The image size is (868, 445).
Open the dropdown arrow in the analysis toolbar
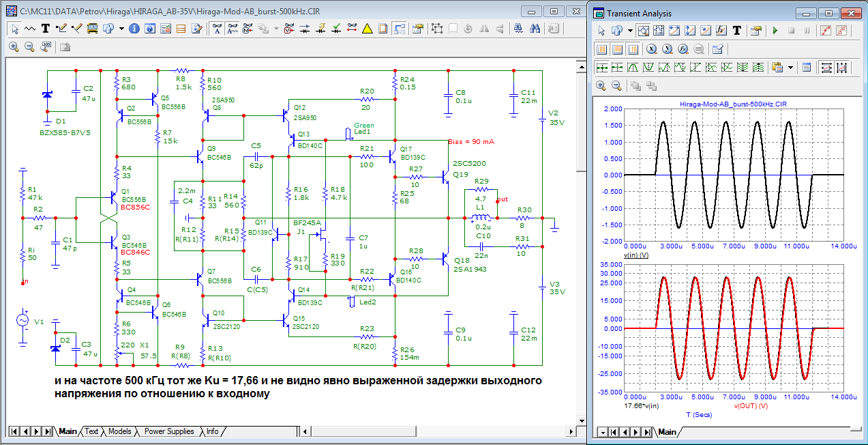[631, 31]
